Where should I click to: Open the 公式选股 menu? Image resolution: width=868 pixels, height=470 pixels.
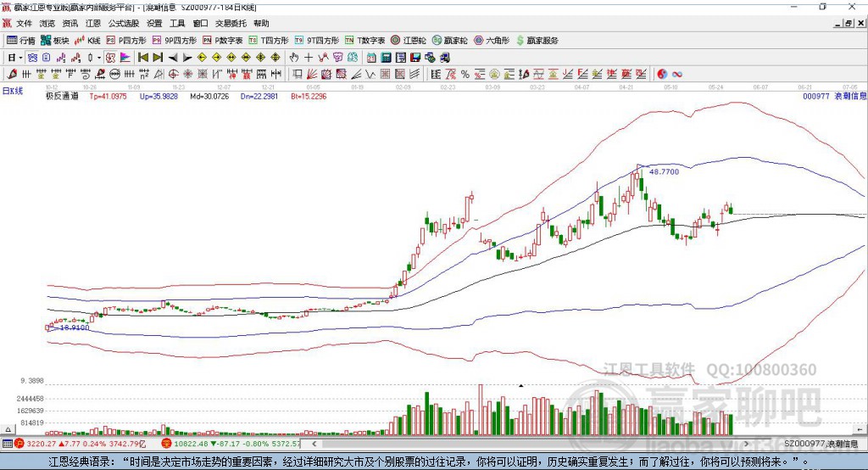click(x=124, y=23)
